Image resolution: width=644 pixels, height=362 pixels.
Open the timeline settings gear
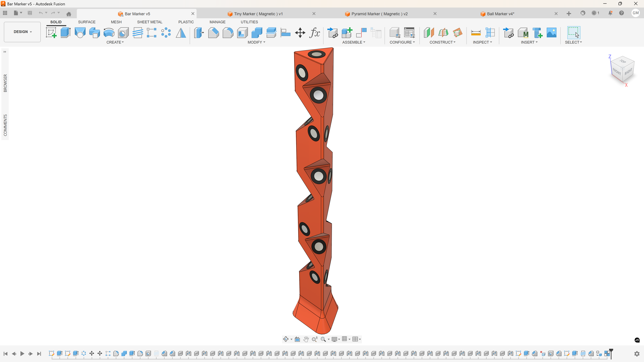pos(637,353)
